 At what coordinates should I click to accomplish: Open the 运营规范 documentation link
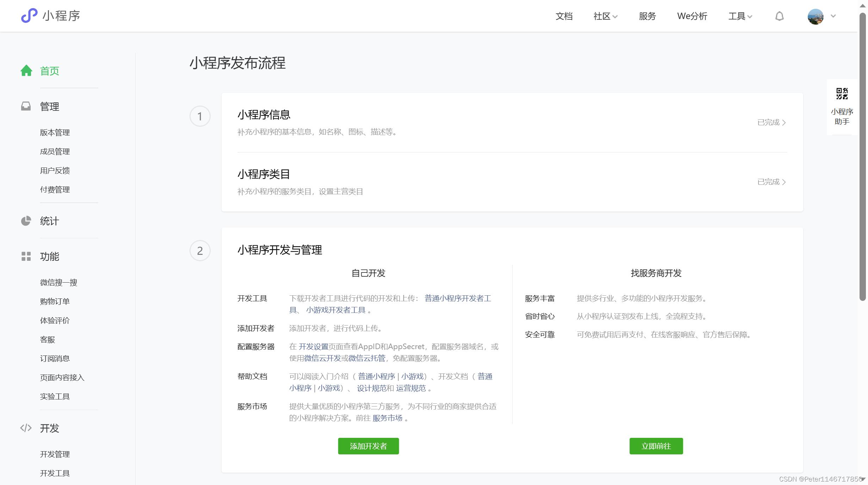tap(411, 388)
